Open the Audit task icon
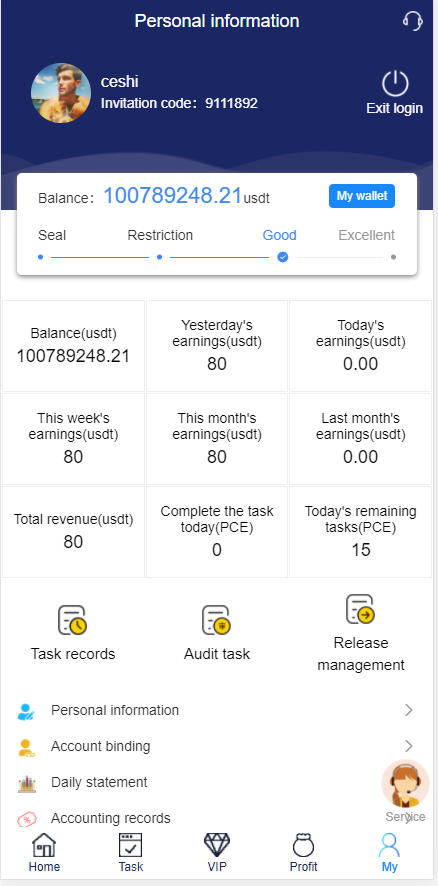The width and height of the screenshot is (438, 886). pyautogui.click(x=216, y=620)
